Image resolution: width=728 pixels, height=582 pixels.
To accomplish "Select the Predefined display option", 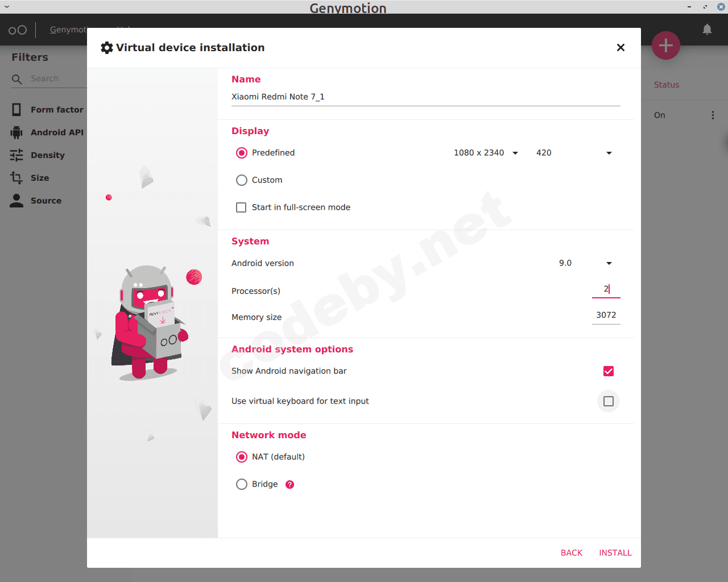I will pos(242,153).
